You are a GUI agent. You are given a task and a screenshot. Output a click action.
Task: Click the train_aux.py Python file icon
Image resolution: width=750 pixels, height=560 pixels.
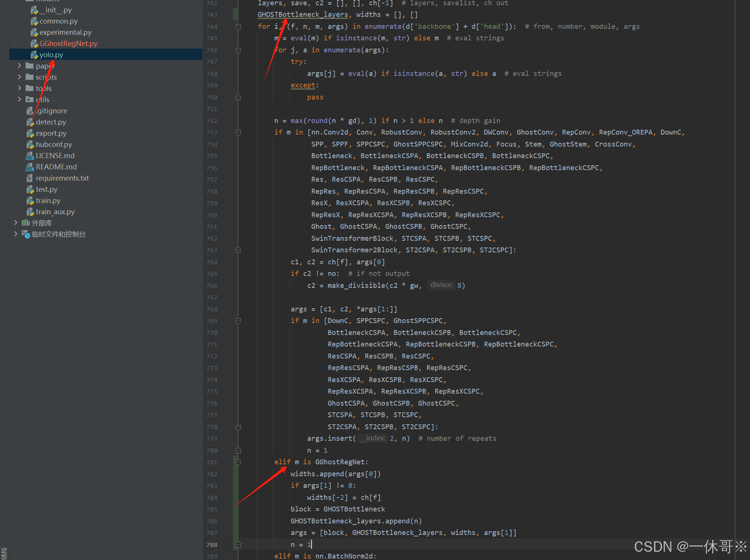pos(30,212)
